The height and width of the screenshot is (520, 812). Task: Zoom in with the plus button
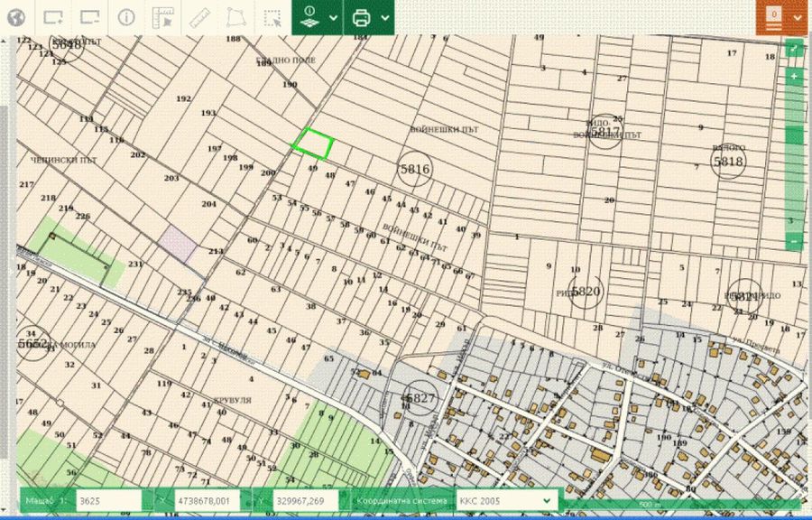[x=793, y=77]
